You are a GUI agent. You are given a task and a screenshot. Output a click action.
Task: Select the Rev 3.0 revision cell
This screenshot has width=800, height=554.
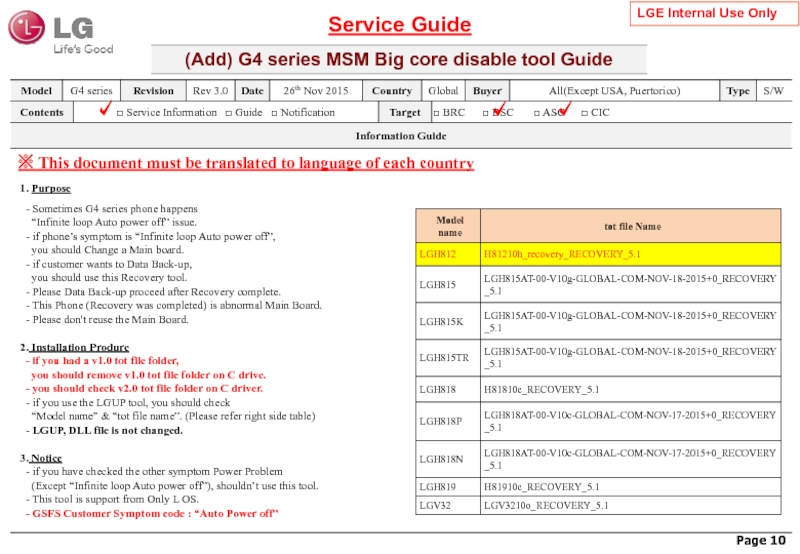click(210, 91)
